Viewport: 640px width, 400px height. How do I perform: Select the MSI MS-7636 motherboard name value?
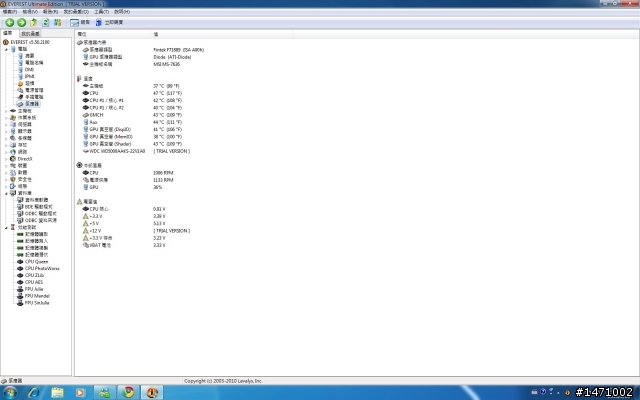(167, 64)
